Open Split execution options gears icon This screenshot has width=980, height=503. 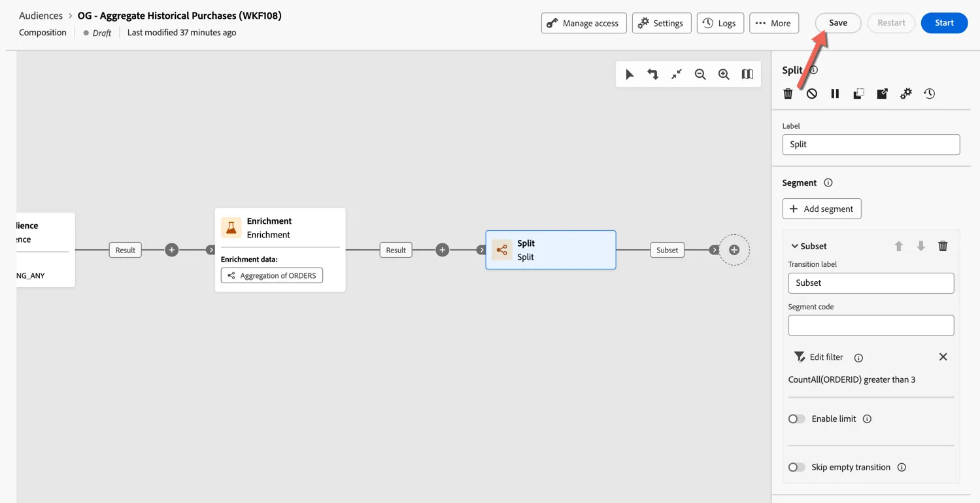coord(905,94)
